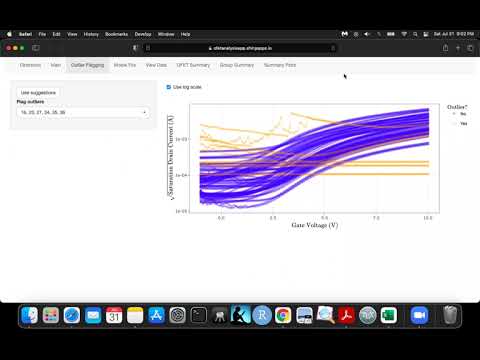Switch to the Main tab

(56, 65)
